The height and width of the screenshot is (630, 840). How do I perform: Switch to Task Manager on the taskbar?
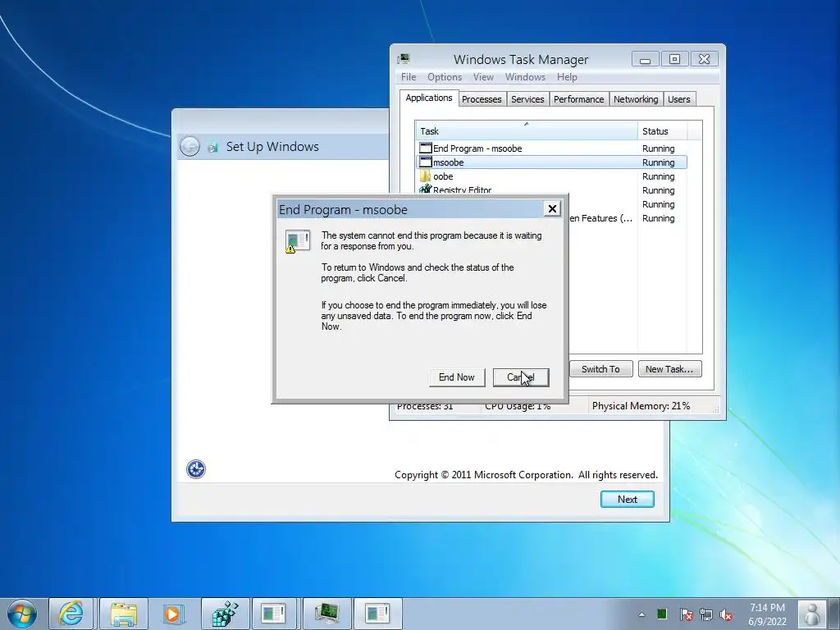[326, 614]
